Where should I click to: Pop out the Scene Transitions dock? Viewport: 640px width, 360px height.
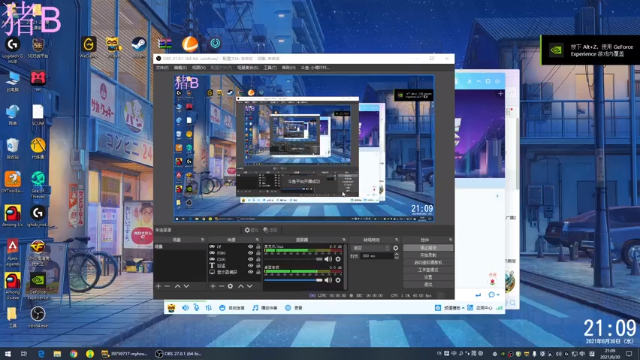(x=396, y=240)
